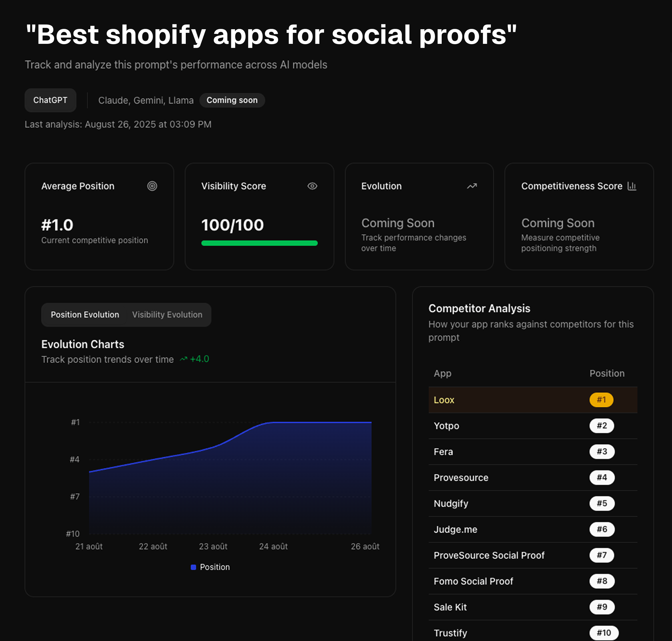The image size is (672, 641).
Task: Click Coming Soon text in Evolution card
Action: point(398,223)
